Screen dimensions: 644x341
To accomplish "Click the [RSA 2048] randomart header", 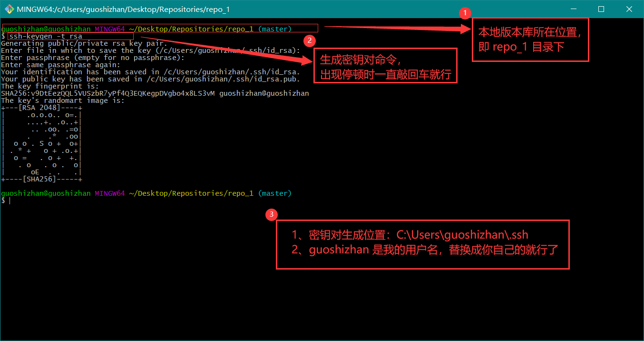I will point(41,108).
